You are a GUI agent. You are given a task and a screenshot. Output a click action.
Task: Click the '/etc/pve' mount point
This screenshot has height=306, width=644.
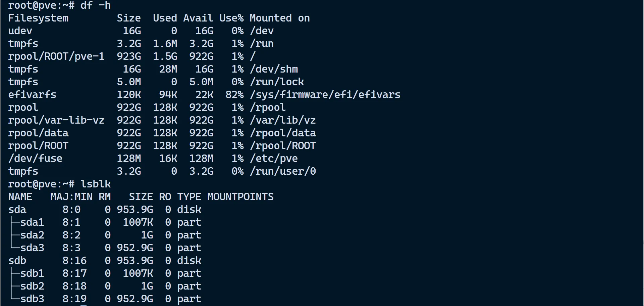coord(273,159)
